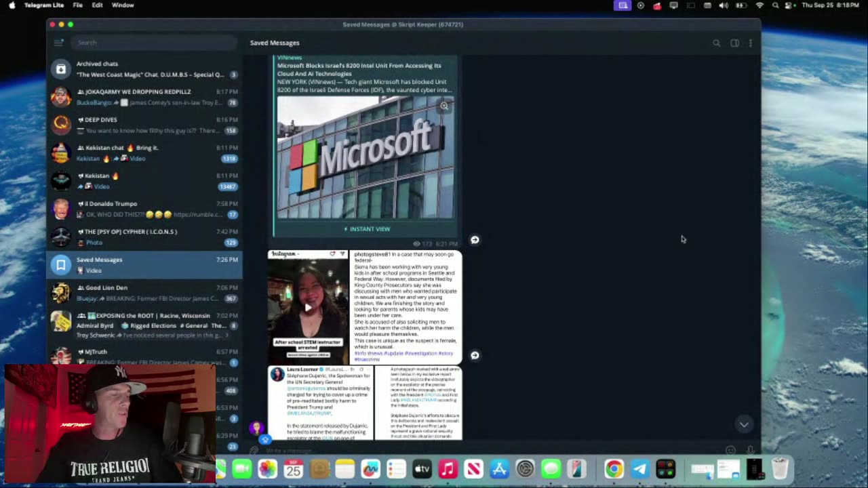Open the News app in the Dock
The height and width of the screenshot is (488, 868).
pos(473,469)
